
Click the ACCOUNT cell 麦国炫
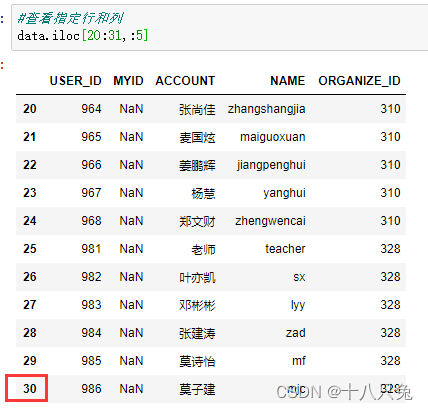[x=197, y=138]
